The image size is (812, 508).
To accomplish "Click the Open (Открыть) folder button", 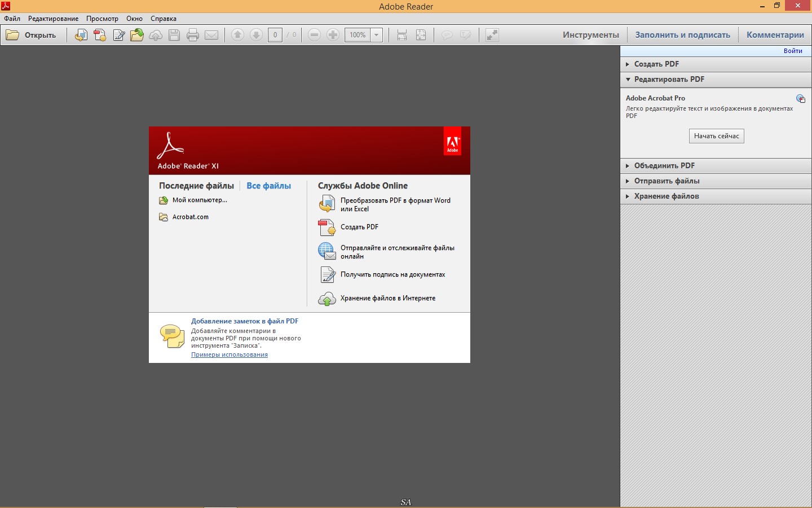I will coord(32,35).
